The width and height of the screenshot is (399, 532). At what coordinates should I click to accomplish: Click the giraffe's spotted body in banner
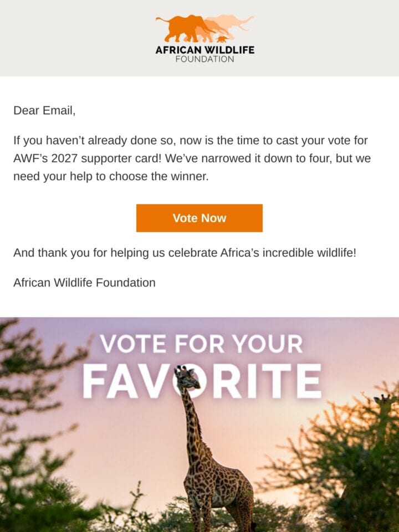coord(217,489)
